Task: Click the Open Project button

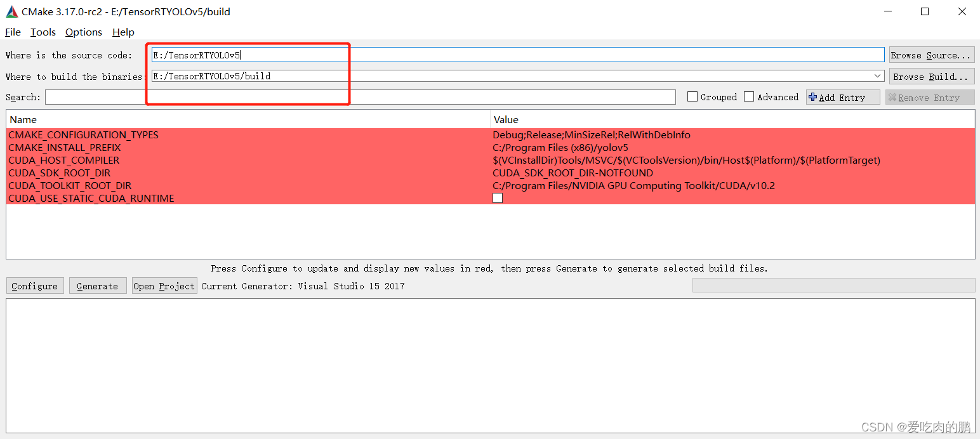Action: click(164, 285)
